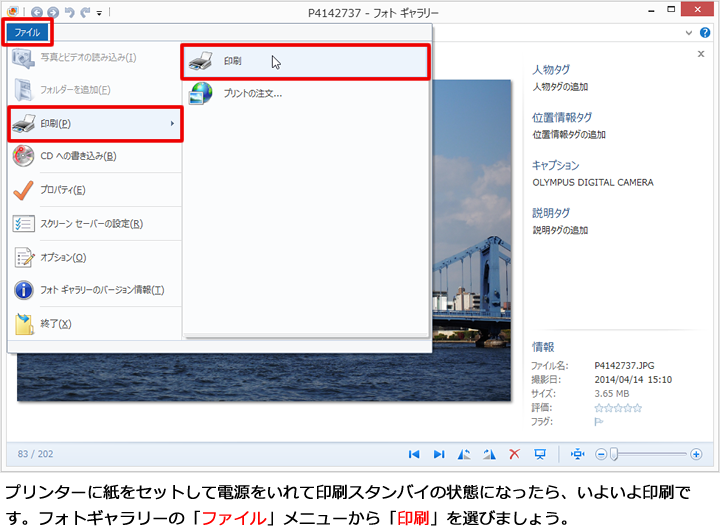This screenshot has width=720, height=527.
Task: Click the options notepad pencil icon
Action: (24, 258)
